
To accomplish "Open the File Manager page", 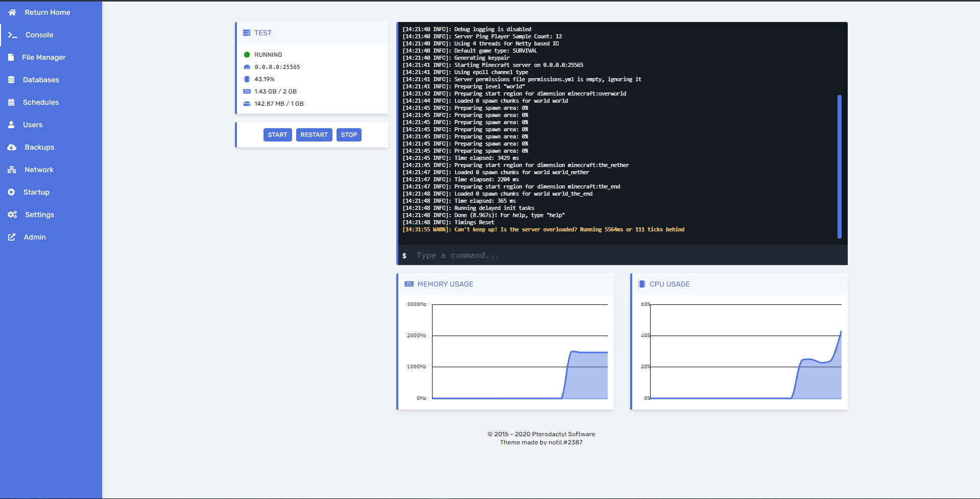I will tap(44, 57).
